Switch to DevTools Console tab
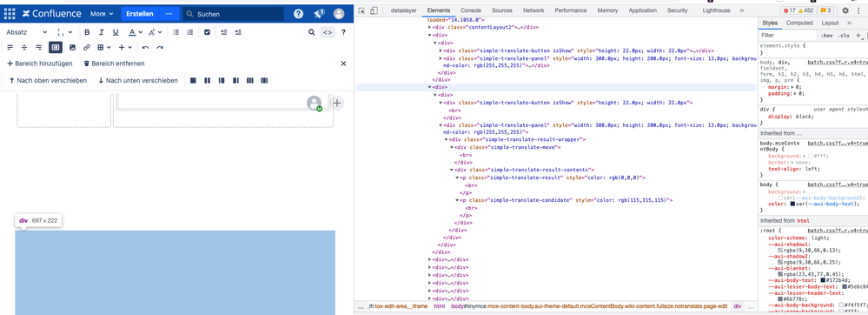 pyautogui.click(x=471, y=10)
